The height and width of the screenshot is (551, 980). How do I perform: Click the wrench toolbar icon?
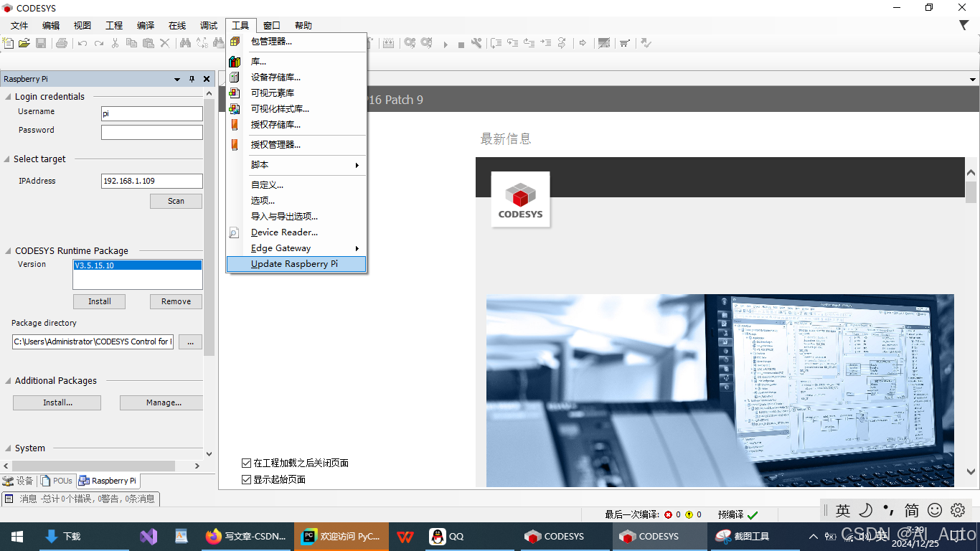coord(476,43)
